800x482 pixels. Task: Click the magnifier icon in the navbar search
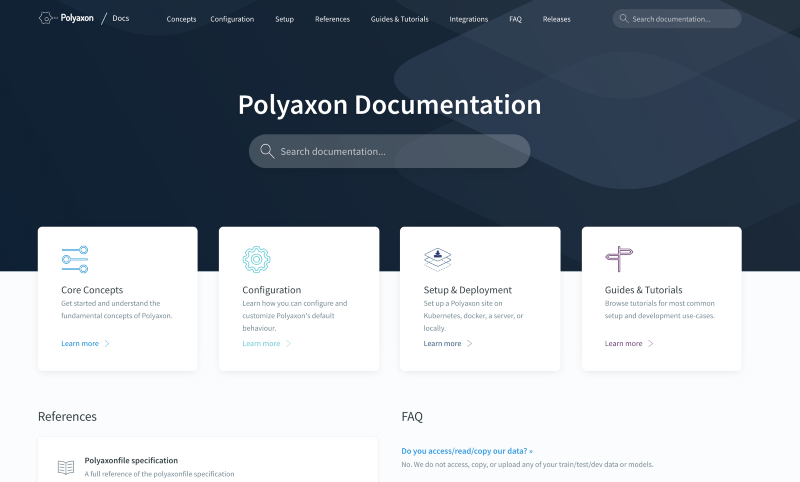click(x=623, y=18)
